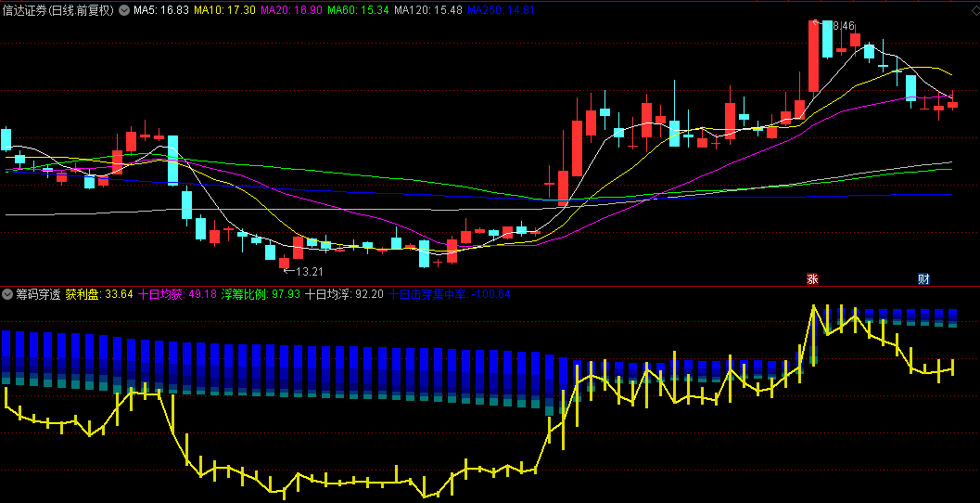Select the 十日均获: 49.18 value
The height and width of the screenshot is (503, 980).
click(177, 294)
